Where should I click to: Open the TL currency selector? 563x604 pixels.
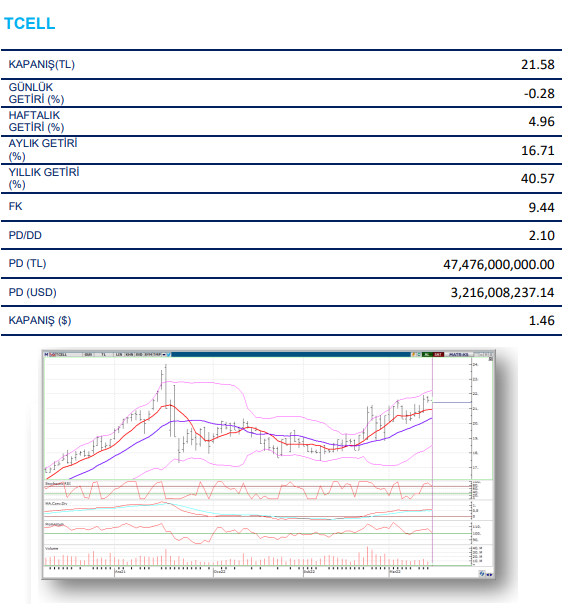pos(104,354)
